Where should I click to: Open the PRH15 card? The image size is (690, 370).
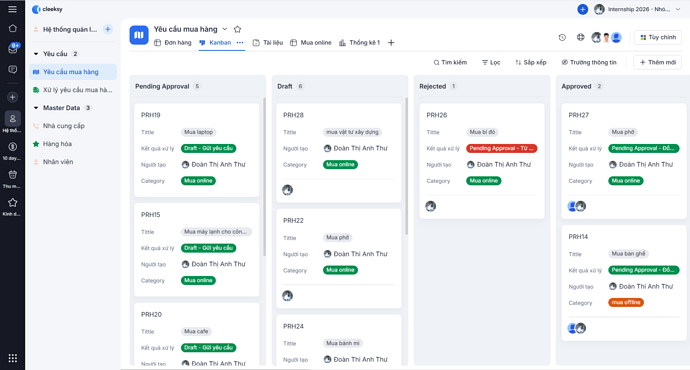(197, 249)
